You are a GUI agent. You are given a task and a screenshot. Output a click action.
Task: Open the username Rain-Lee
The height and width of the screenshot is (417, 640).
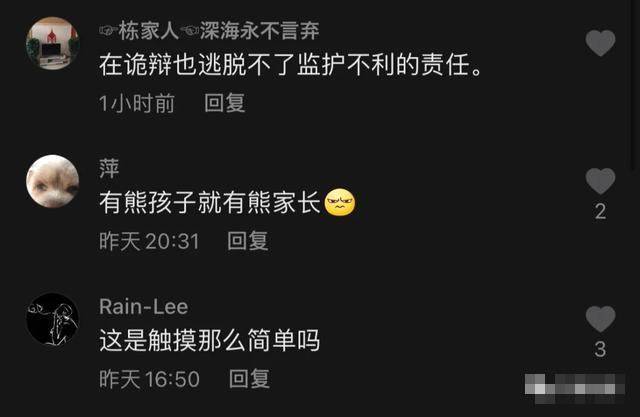coord(144,306)
